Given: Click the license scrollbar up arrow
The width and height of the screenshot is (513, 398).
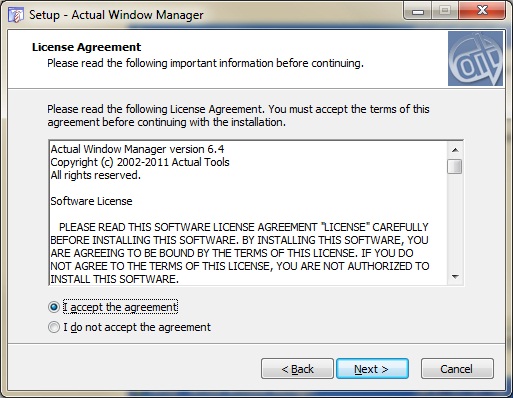Looking at the screenshot, I should pos(455,150).
